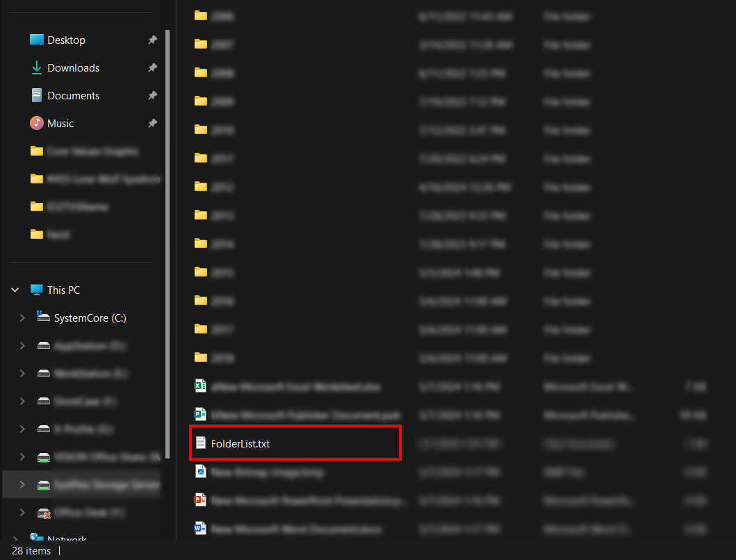Select the FolderList.txt file
Viewport: 736px width, 560px height.
[240, 443]
